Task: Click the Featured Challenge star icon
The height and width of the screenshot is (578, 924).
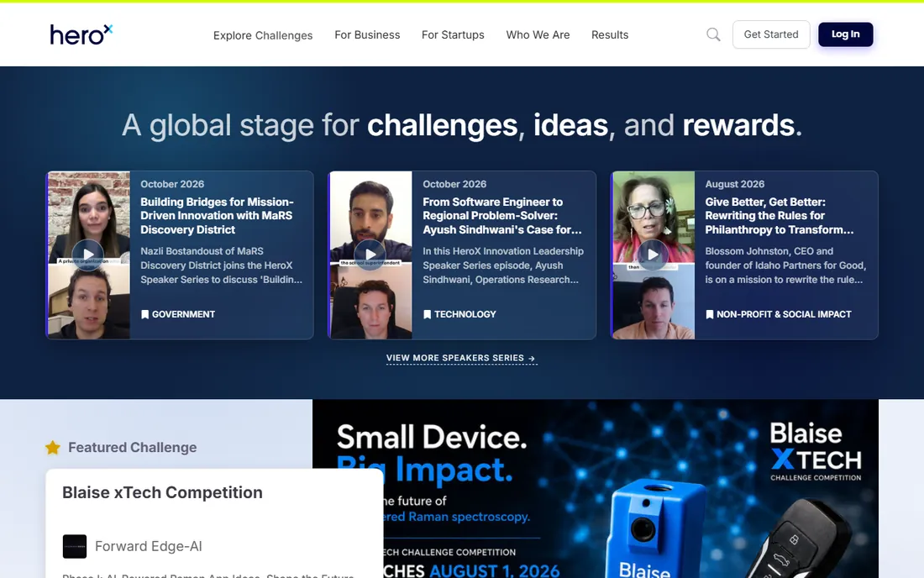Action: pos(53,448)
